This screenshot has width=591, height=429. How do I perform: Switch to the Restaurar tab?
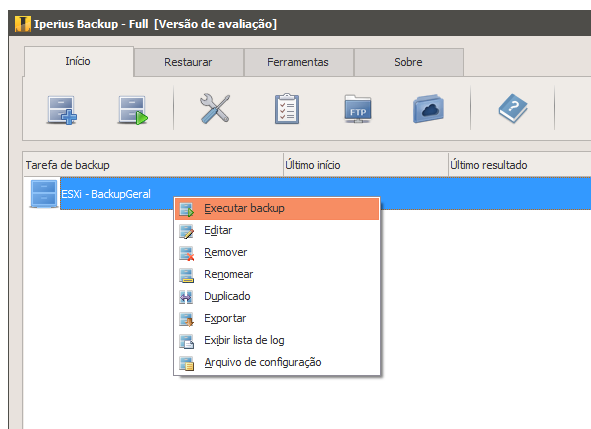tap(188, 62)
